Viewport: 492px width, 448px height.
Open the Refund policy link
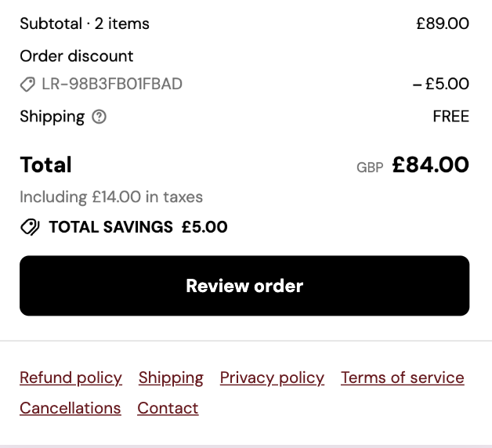tap(71, 378)
